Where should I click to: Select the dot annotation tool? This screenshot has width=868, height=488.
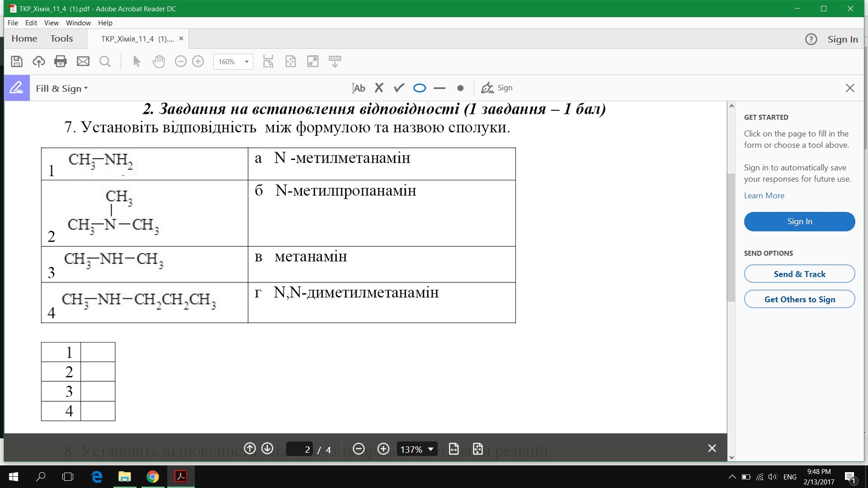click(460, 88)
